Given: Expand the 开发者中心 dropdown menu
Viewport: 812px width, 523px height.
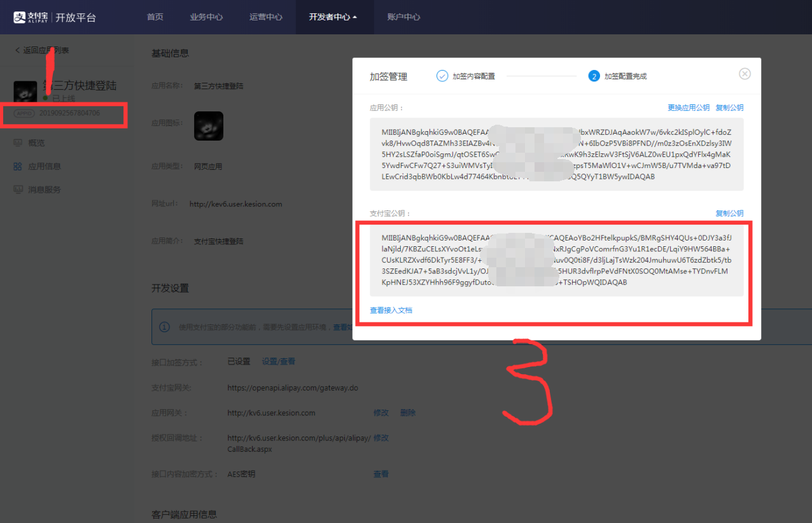Looking at the screenshot, I should point(333,17).
